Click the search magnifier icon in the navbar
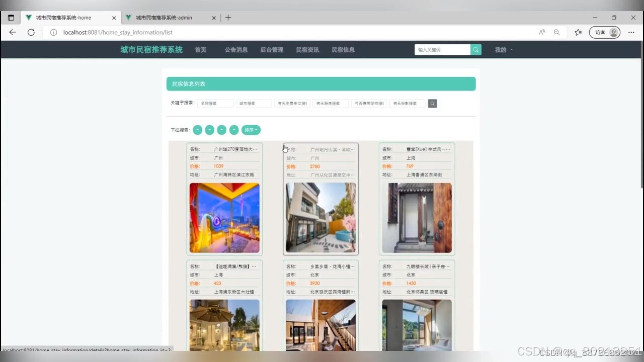Viewport: 644px width, 362px height. [475, 49]
